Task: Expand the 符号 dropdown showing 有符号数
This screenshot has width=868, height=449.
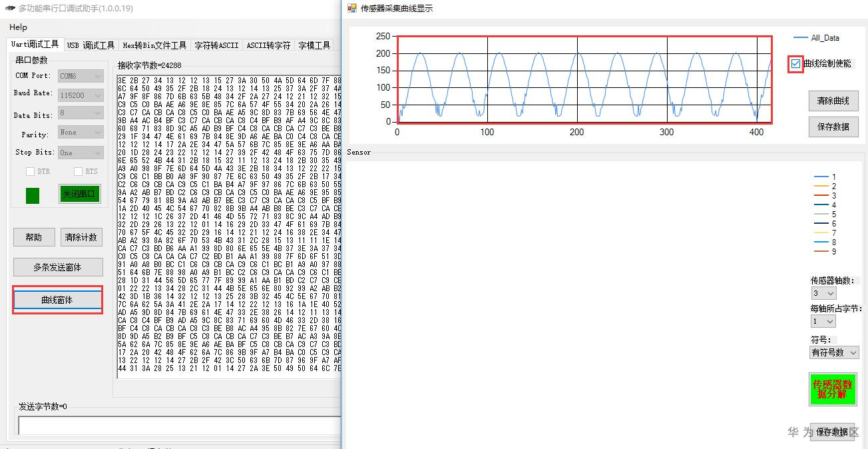Action: pyautogui.click(x=835, y=352)
